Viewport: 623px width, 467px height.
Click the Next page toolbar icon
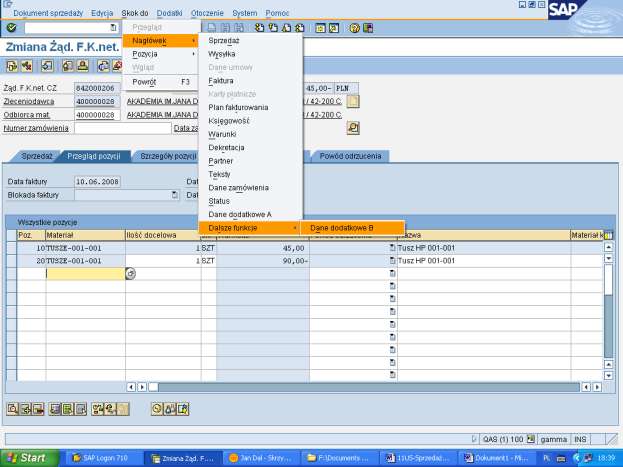click(x=286, y=28)
